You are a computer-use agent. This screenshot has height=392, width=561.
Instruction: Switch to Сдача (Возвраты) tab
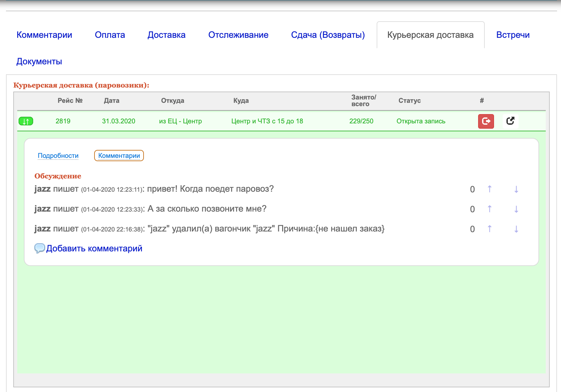coord(328,35)
